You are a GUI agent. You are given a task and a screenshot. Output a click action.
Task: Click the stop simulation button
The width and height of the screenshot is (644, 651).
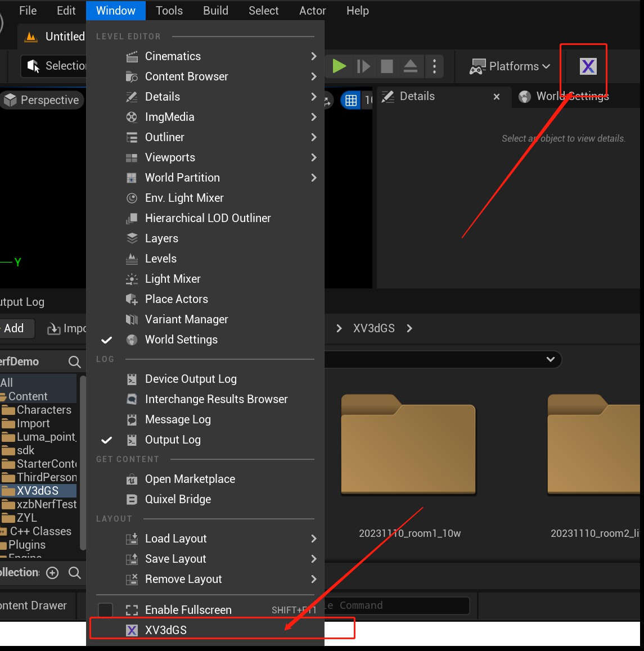pyautogui.click(x=387, y=66)
